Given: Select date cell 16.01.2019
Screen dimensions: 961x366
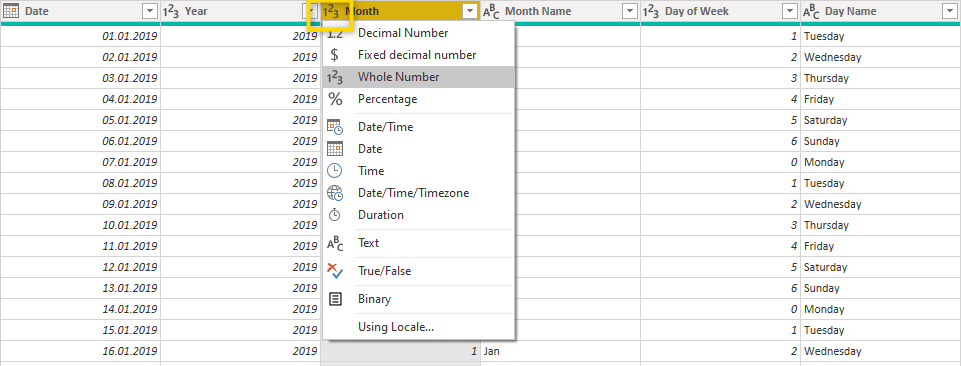Looking at the screenshot, I should tap(80, 351).
